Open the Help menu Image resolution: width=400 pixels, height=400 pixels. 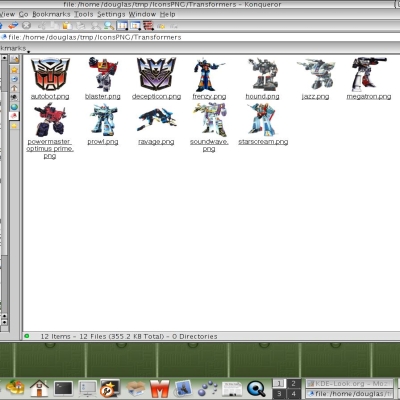click(x=167, y=14)
